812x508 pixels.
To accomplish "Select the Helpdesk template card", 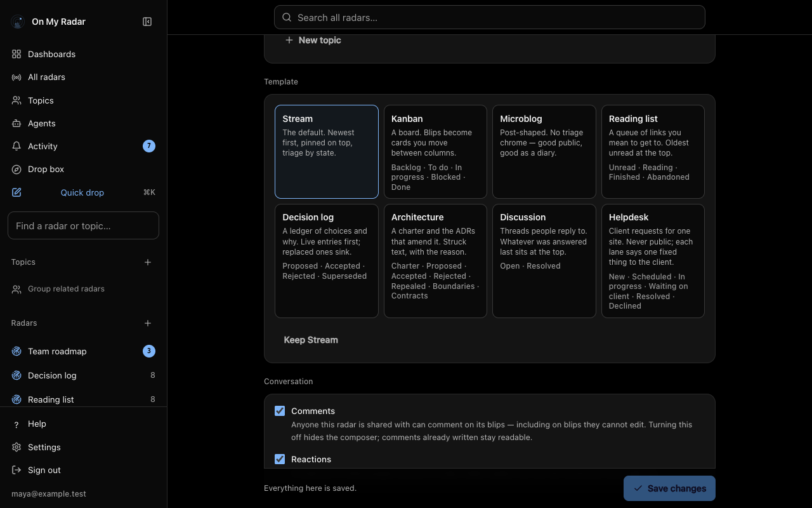I will point(653,261).
